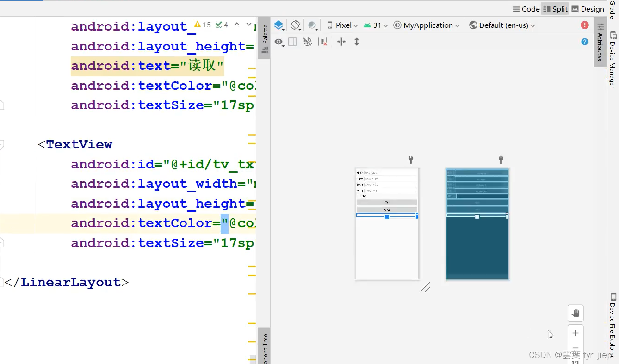Click the vertical expand arrows icon
Viewport: 619px width, 364px height.
(357, 42)
